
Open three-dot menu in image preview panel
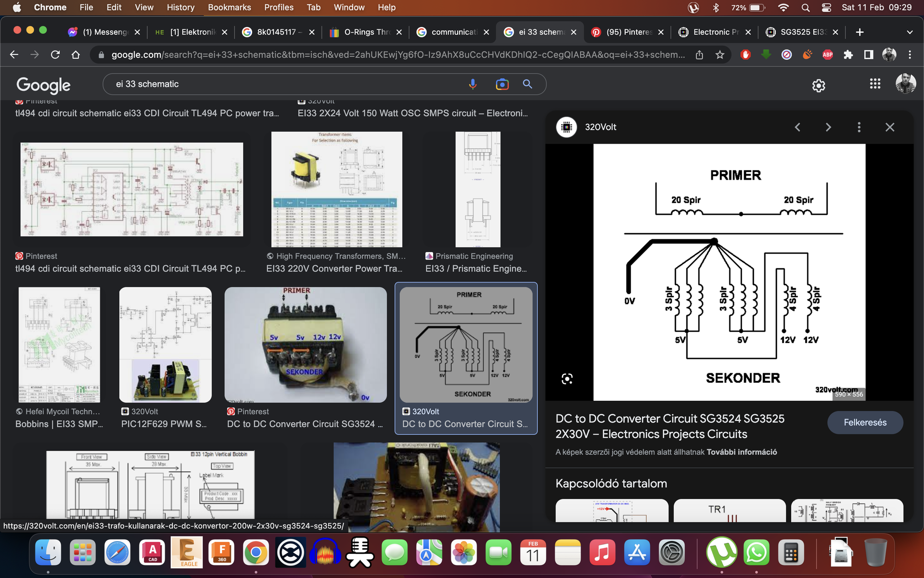(859, 127)
